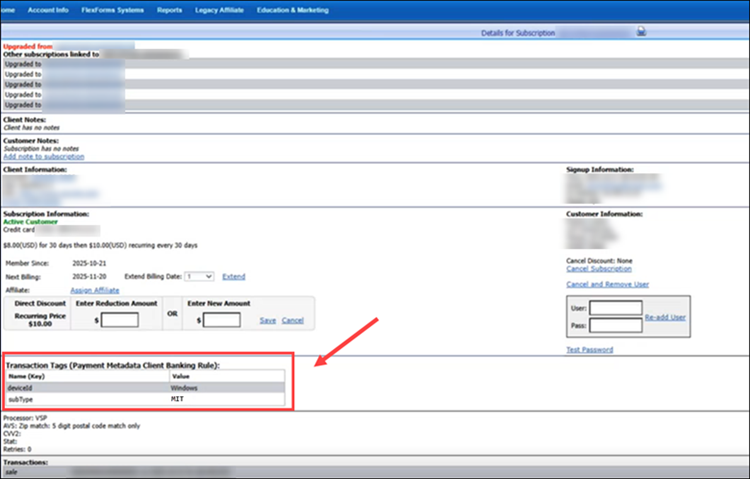Click the Cancel Subscription link
750x479 pixels.
(599, 269)
